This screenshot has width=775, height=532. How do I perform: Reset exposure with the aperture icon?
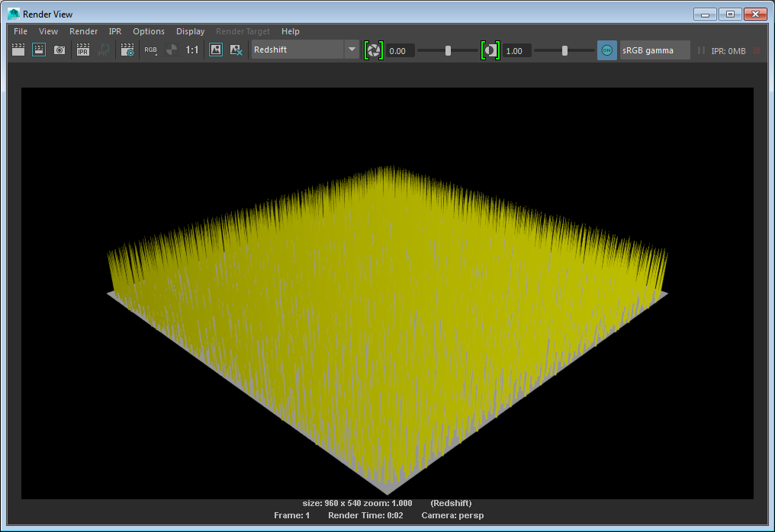point(373,50)
